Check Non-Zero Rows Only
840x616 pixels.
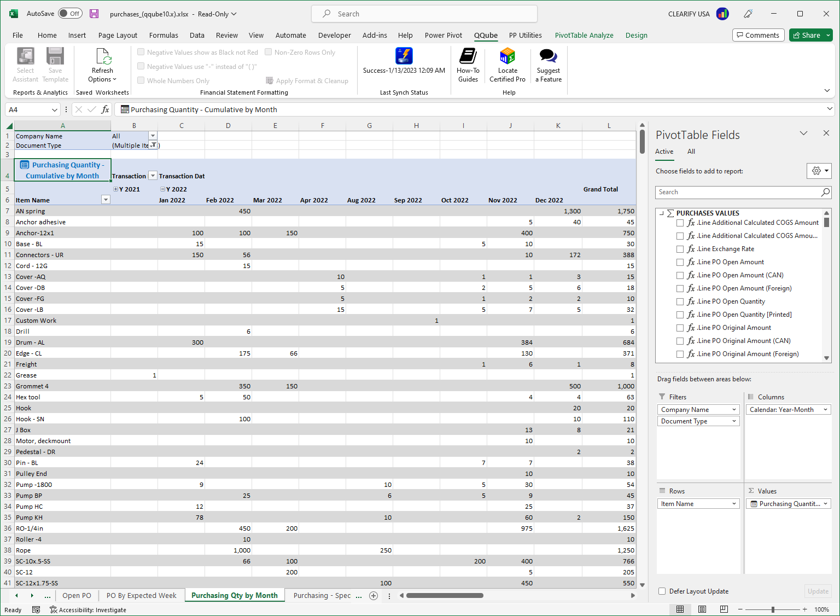269,52
